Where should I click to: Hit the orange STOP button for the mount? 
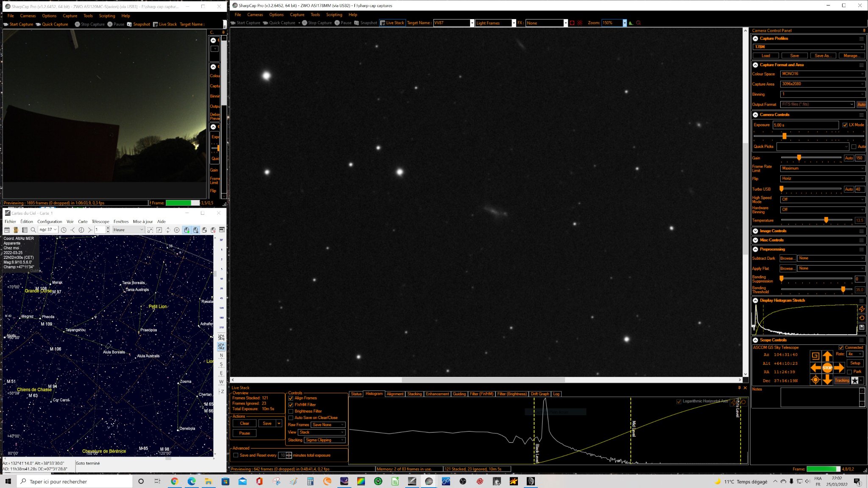pyautogui.click(x=827, y=368)
